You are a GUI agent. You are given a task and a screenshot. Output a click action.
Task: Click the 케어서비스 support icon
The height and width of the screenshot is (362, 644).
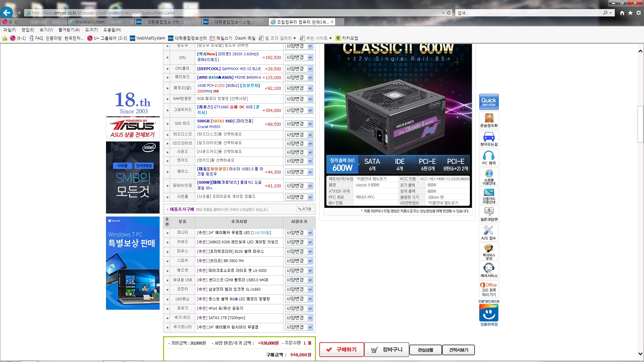click(489, 270)
